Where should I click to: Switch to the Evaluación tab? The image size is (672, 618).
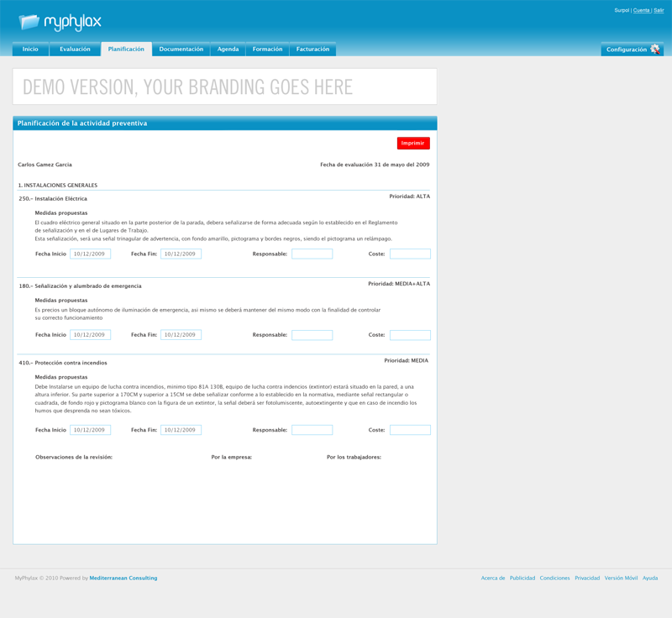(75, 50)
